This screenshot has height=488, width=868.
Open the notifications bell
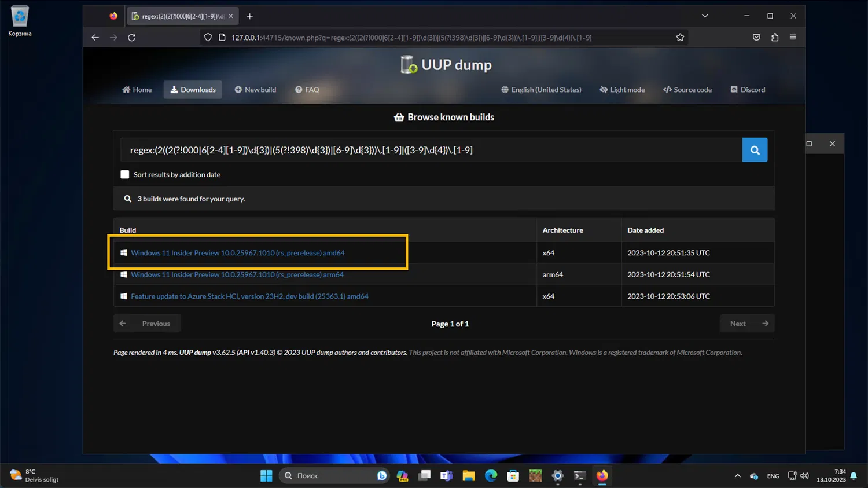(x=854, y=476)
